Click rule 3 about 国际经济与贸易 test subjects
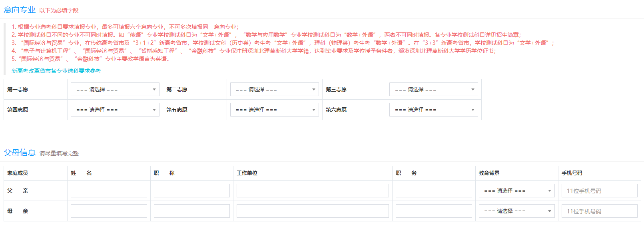Image resolution: width=644 pixels, height=225 pixels. 283,43
